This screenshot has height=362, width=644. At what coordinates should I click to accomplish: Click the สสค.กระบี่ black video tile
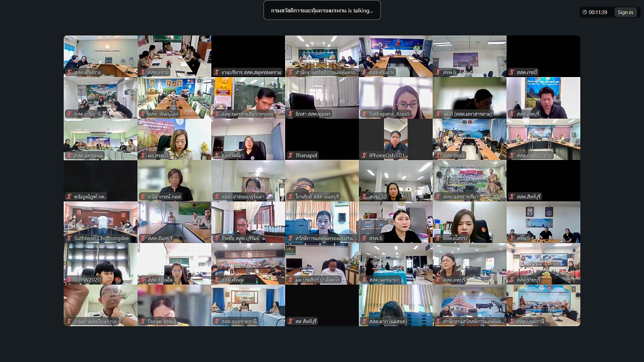pos(543,54)
